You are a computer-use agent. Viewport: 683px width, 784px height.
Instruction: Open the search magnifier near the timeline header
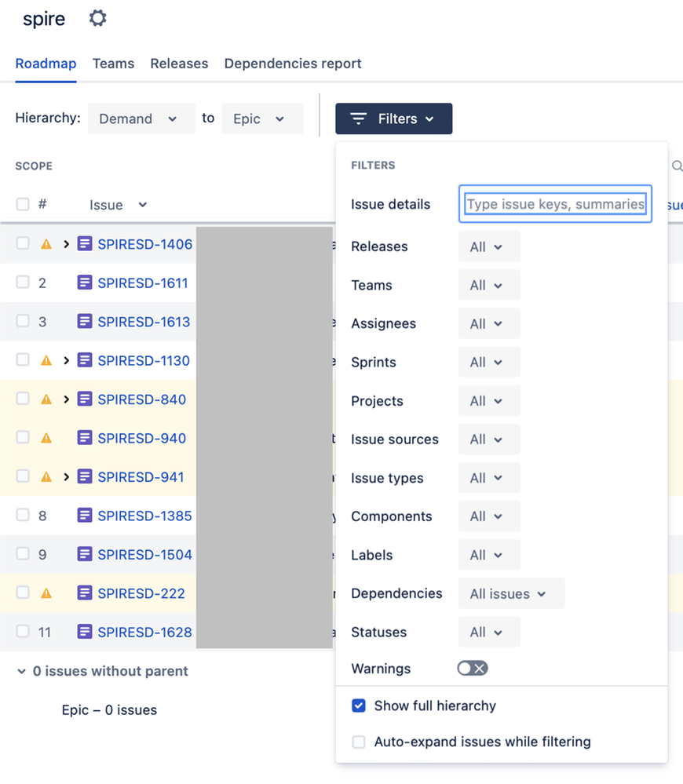click(676, 166)
